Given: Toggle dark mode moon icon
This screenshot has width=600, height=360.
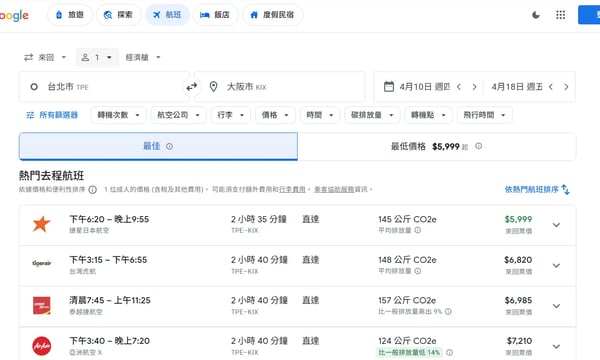Looking at the screenshot, I should [x=536, y=15].
